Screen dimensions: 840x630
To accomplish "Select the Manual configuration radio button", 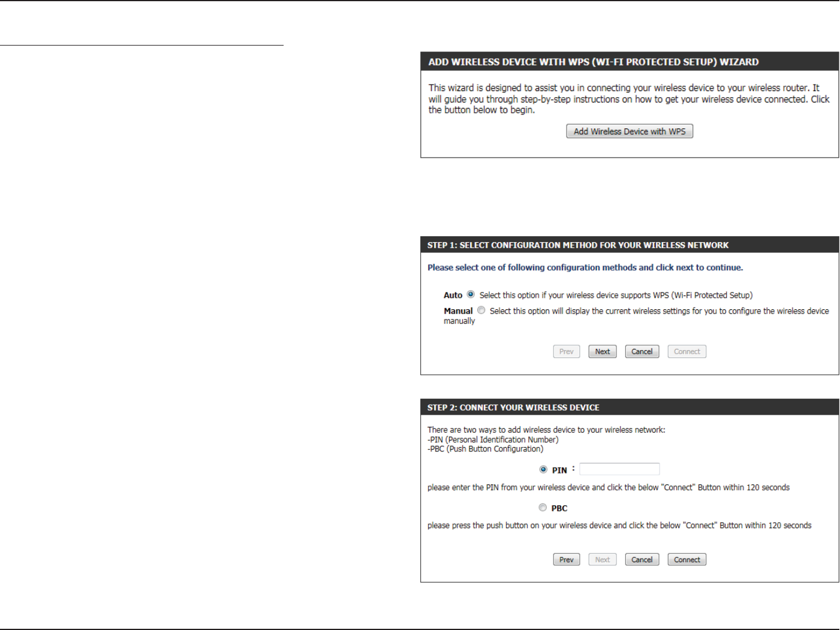I will 481,310.
